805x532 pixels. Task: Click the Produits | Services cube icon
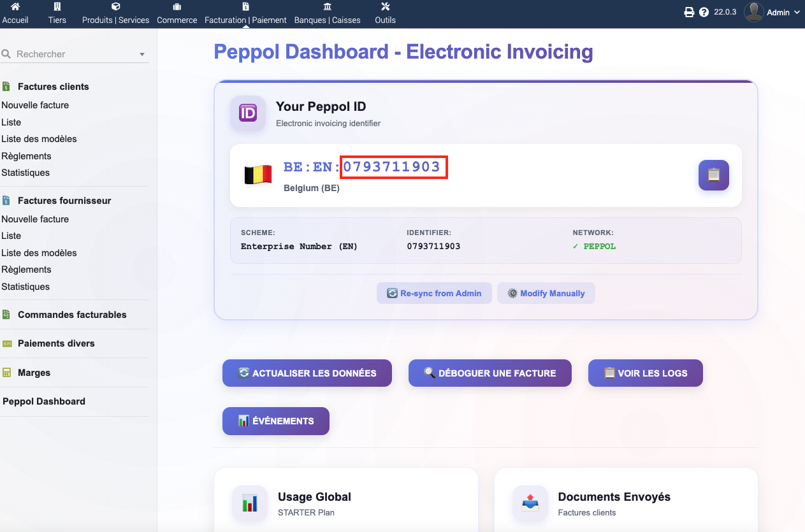[115, 7]
